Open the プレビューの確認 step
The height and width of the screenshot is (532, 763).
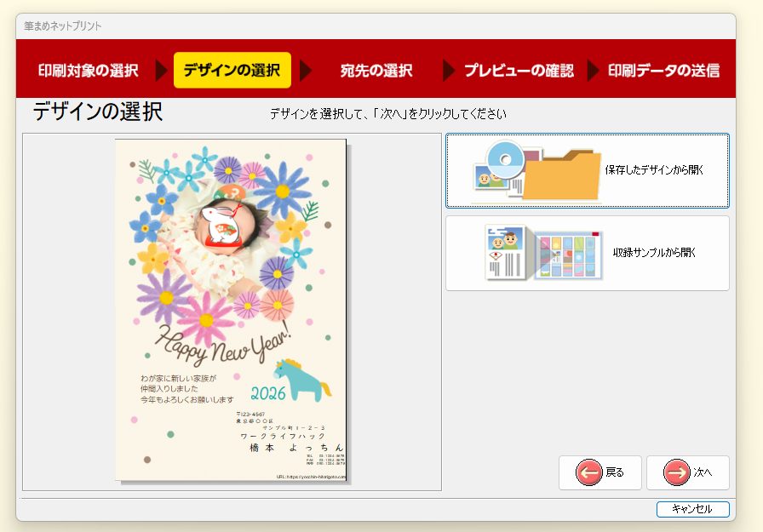click(x=519, y=71)
